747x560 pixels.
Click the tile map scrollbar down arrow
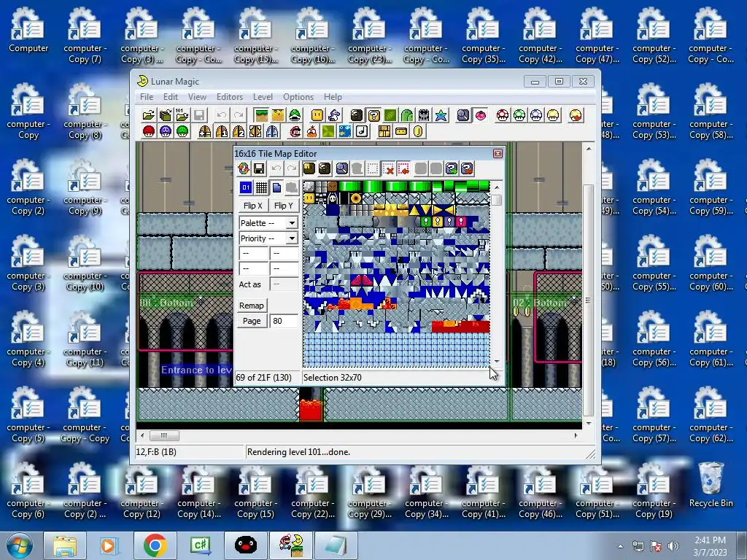(497, 362)
